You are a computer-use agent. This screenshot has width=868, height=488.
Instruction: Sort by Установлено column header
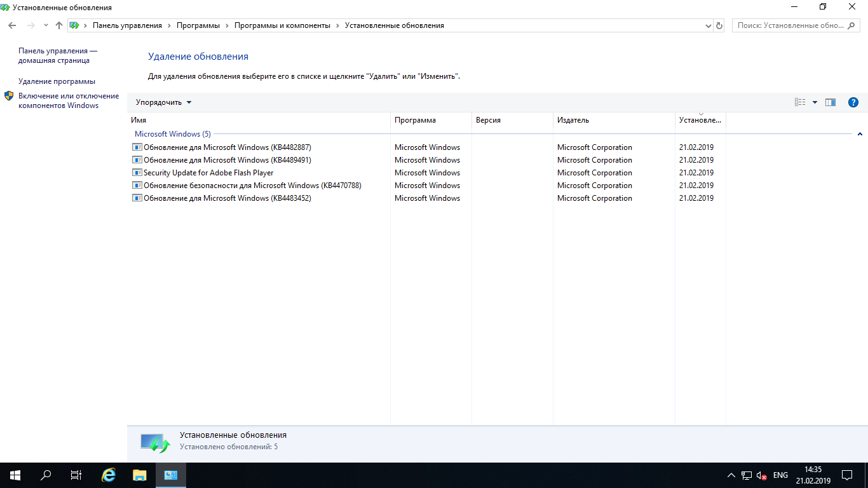pyautogui.click(x=700, y=120)
